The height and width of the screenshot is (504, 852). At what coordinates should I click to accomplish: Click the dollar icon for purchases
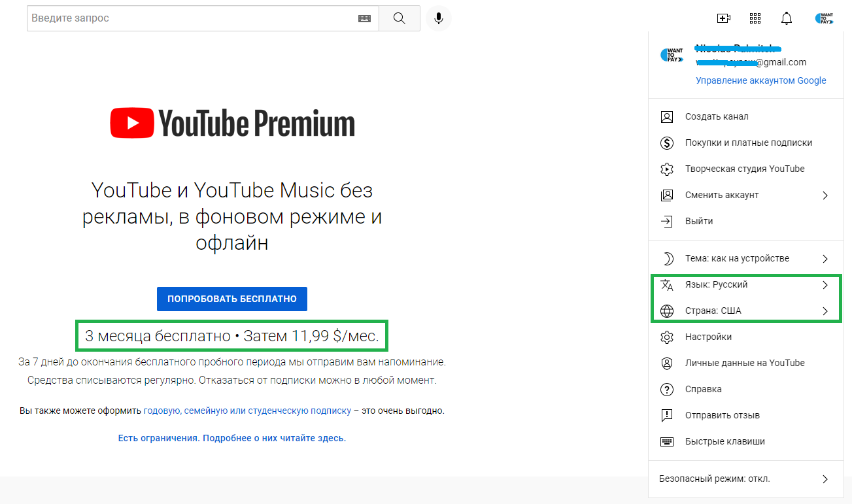667,143
